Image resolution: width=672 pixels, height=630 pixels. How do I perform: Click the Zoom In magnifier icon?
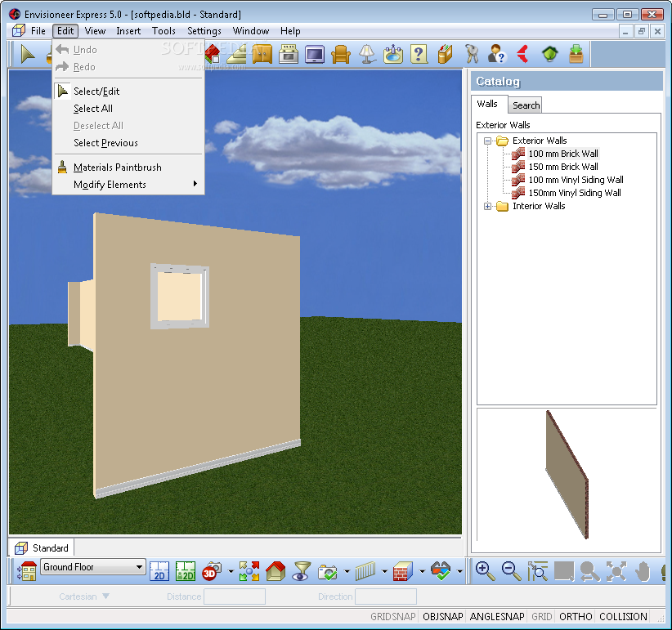485,571
